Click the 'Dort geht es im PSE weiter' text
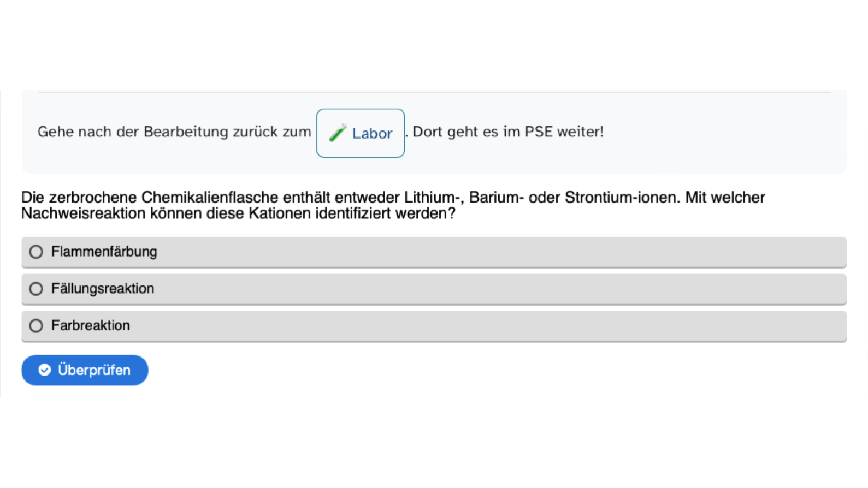This screenshot has width=868, height=488. point(508,132)
